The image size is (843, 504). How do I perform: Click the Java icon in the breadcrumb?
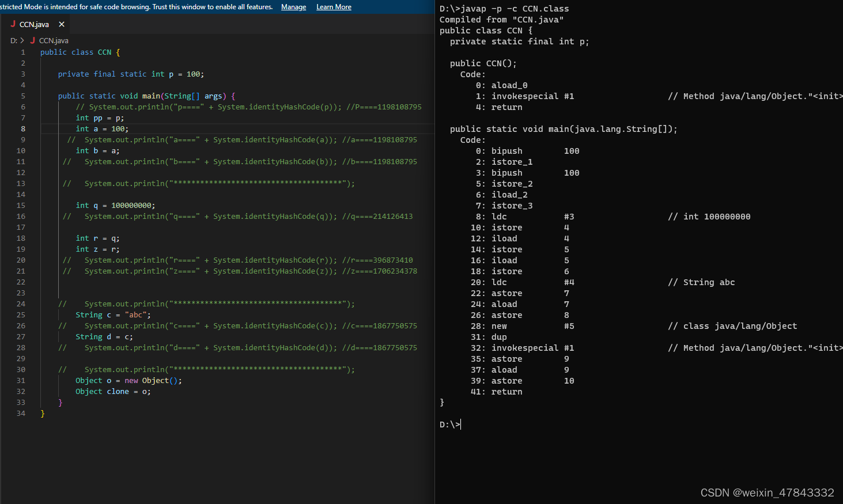click(33, 40)
